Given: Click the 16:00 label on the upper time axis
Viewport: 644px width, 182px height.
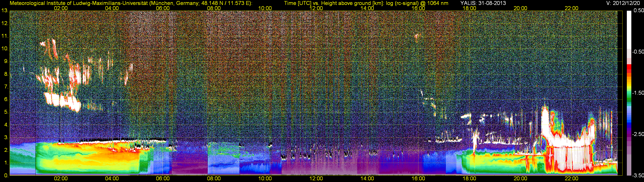Looking at the screenshot, I should point(418,8).
